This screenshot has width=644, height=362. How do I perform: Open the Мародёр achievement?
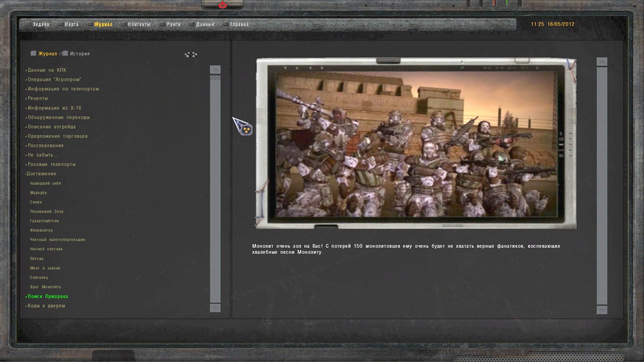(39, 193)
